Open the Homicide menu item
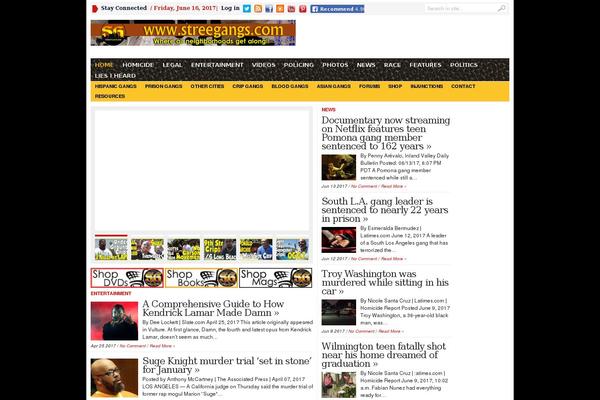Screen dimensions: 600x400 coord(138,64)
